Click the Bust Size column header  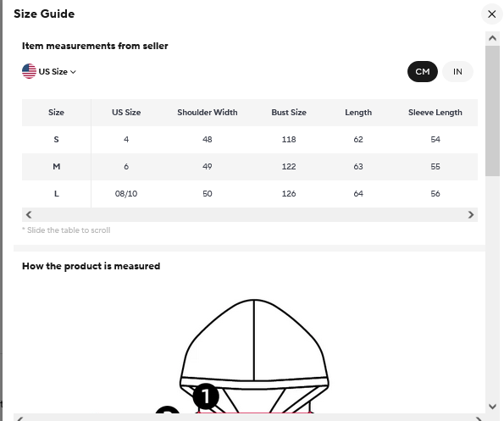click(x=289, y=113)
